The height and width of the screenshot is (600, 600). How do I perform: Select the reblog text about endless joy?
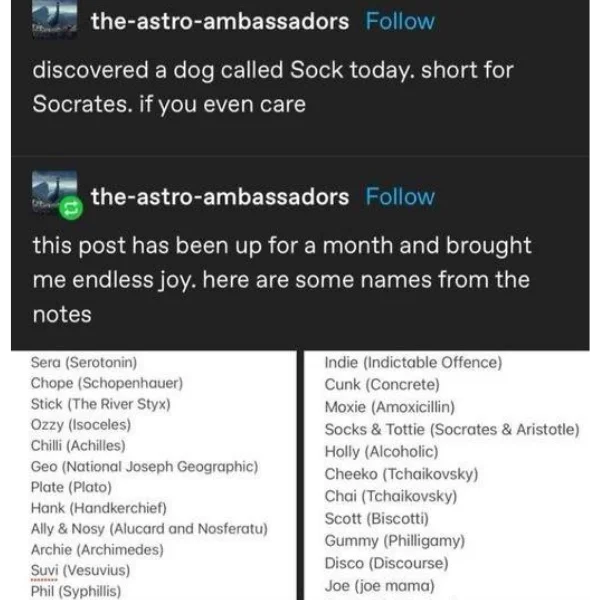click(282, 280)
